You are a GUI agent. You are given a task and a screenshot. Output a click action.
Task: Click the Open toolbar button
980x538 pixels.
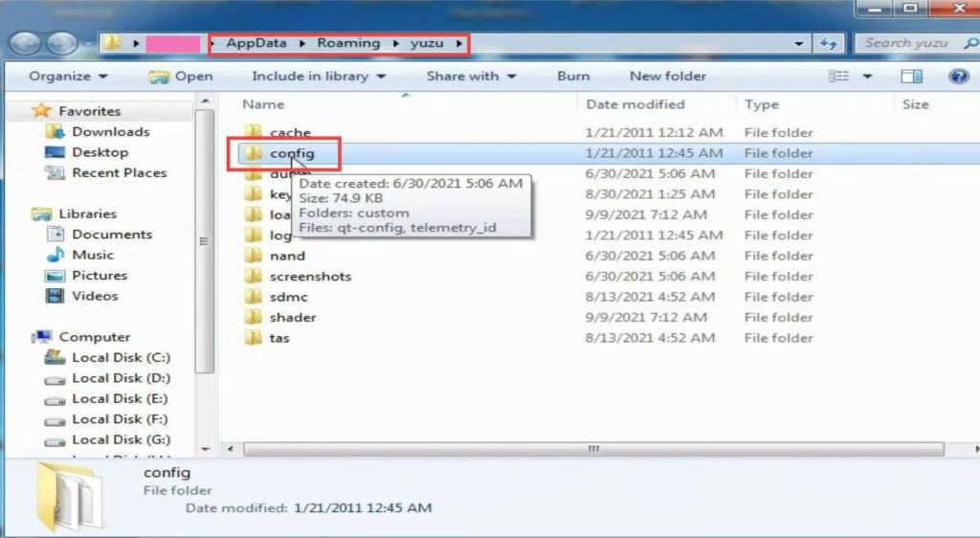pyautogui.click(x=181, y=77)
